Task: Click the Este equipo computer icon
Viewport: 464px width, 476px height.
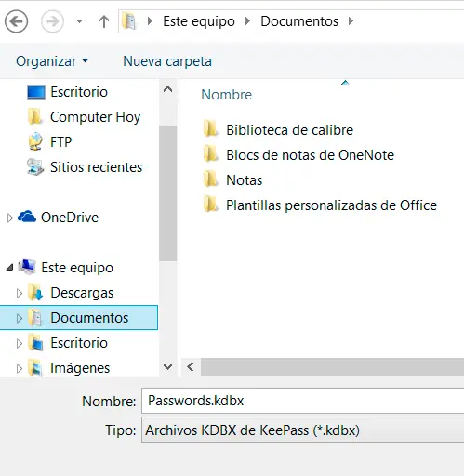Action: [27, 267]
